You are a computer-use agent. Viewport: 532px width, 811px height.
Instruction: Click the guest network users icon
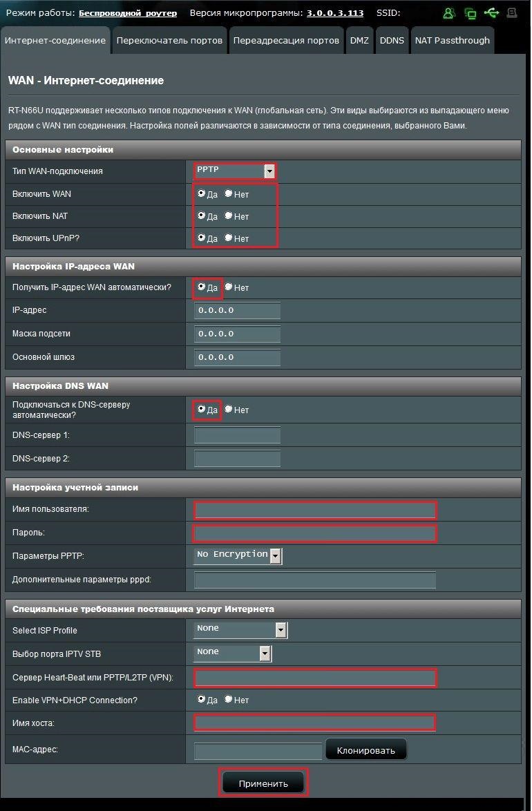[x=448, y=13]
